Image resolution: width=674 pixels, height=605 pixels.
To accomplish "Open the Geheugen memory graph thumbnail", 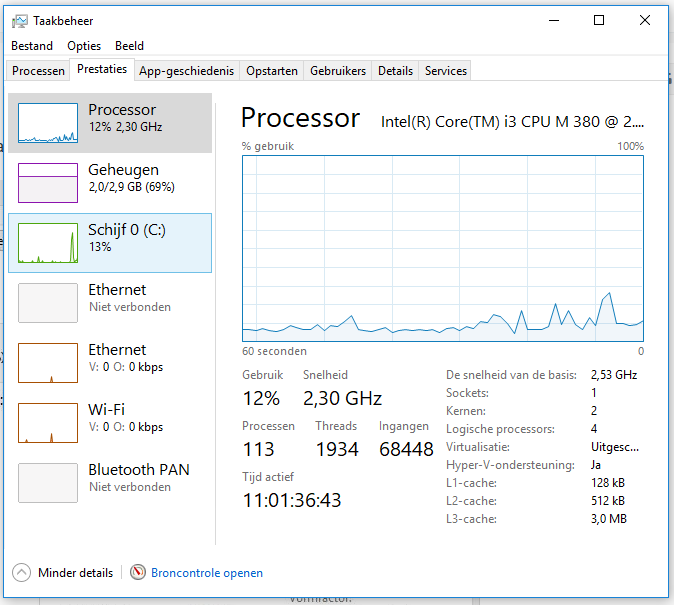I will pyautogui.click(x=48, y=182).
